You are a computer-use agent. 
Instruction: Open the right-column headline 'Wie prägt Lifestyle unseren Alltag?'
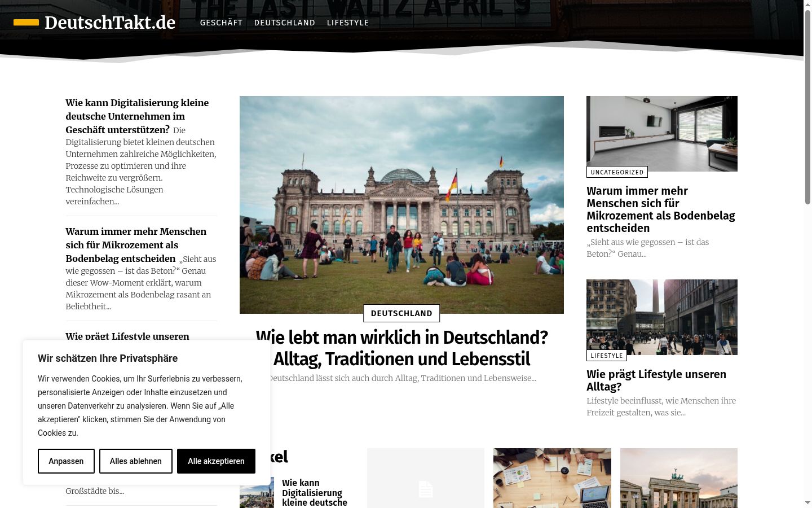click(656, 380)
